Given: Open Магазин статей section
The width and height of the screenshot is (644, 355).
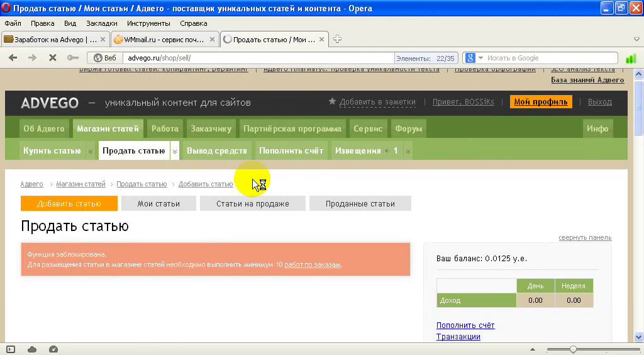Looking at the screenshot, I should click(x=108, y=128).
